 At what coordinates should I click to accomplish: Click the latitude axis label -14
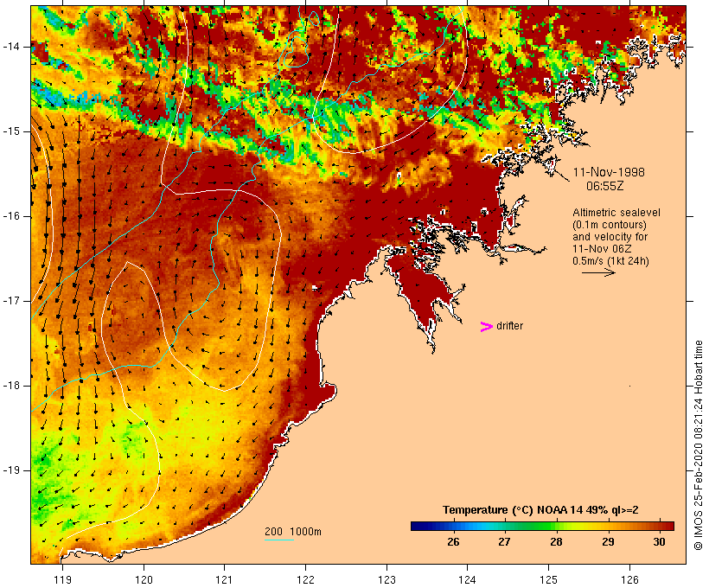point(10,47)
